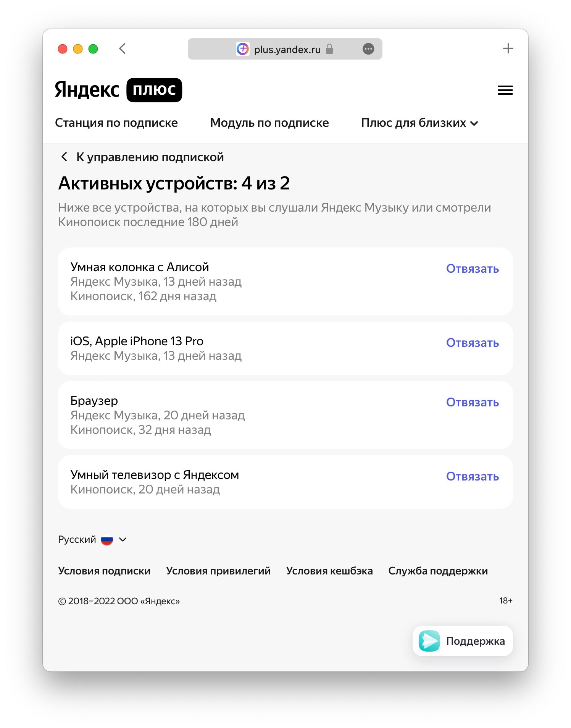
Task: Click the plus.yandex.ru address field
Action: [x=285, y=49]
